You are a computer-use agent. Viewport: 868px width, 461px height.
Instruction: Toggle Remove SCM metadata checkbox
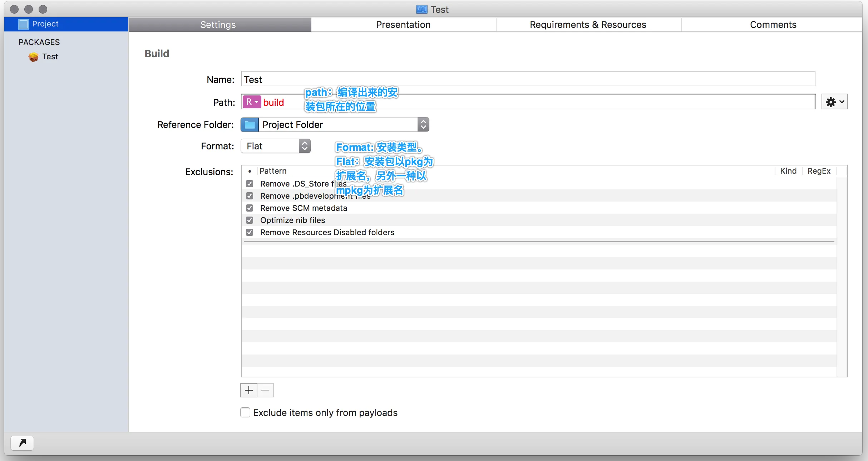coord(250,208)
